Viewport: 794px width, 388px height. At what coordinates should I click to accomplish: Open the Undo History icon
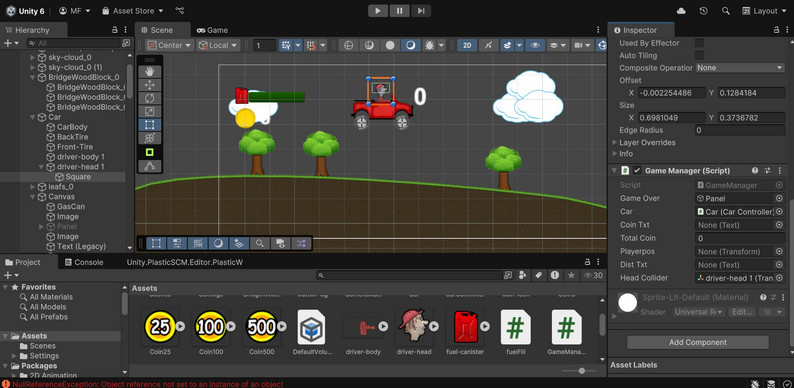pyautogui.click(x=703, y=11)
